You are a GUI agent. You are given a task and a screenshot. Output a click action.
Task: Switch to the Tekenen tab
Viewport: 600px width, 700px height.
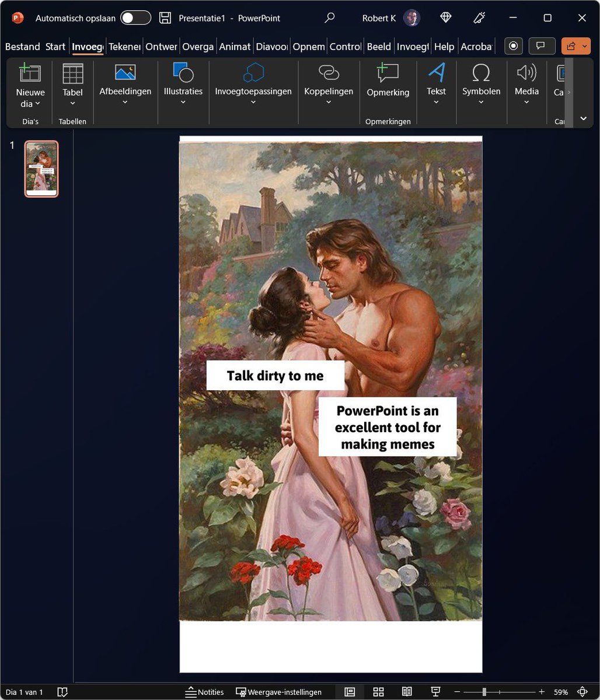pos(124,47)
